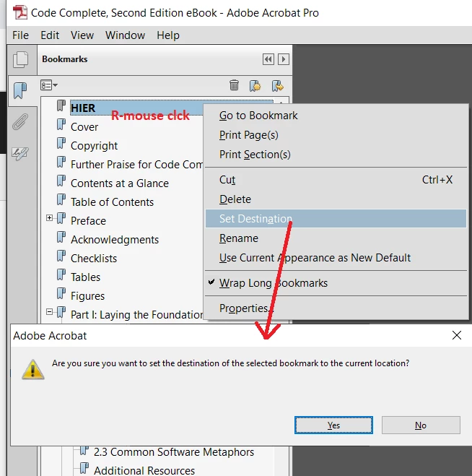This screenshot has width=472, height=476.
Task: Select the Checklists bookmark
Action: (94, 259)
